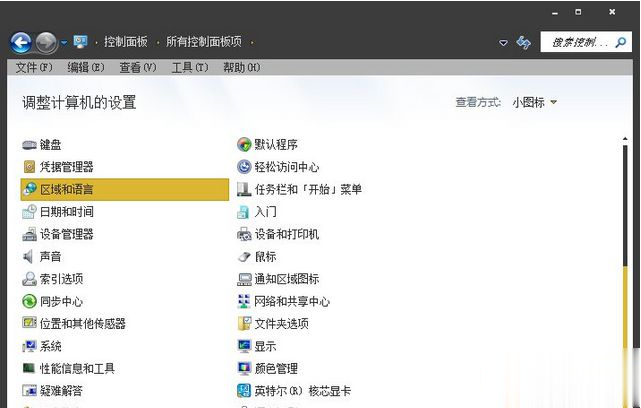Open the 日期和时间 clock icon
This screenshot has height=408, width=641.
pos(29,211)
